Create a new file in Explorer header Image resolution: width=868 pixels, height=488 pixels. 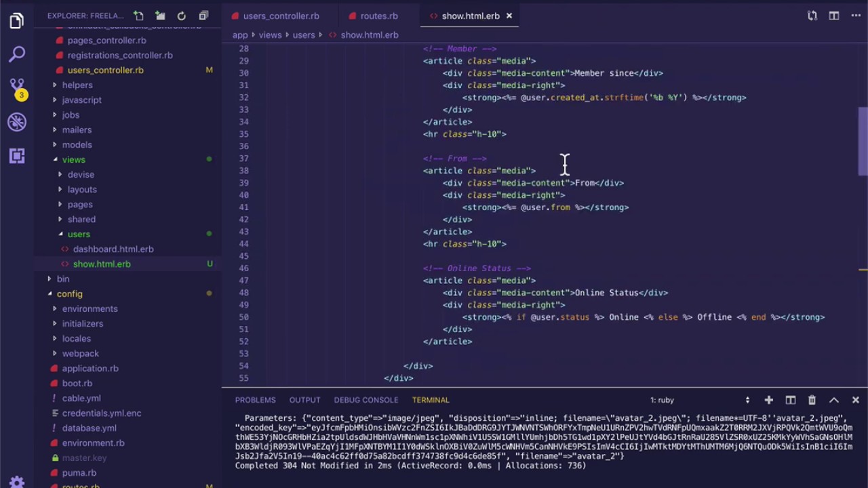(x=138, y=16)
